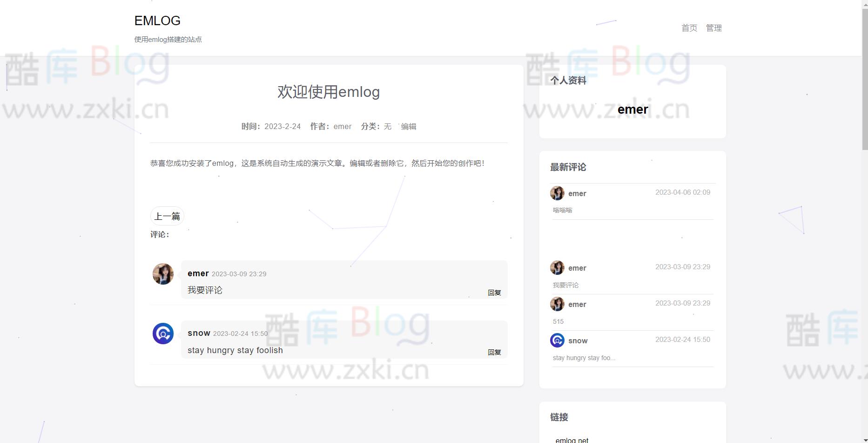Click emer's avatar beside the 515 comment

(557, 304)
